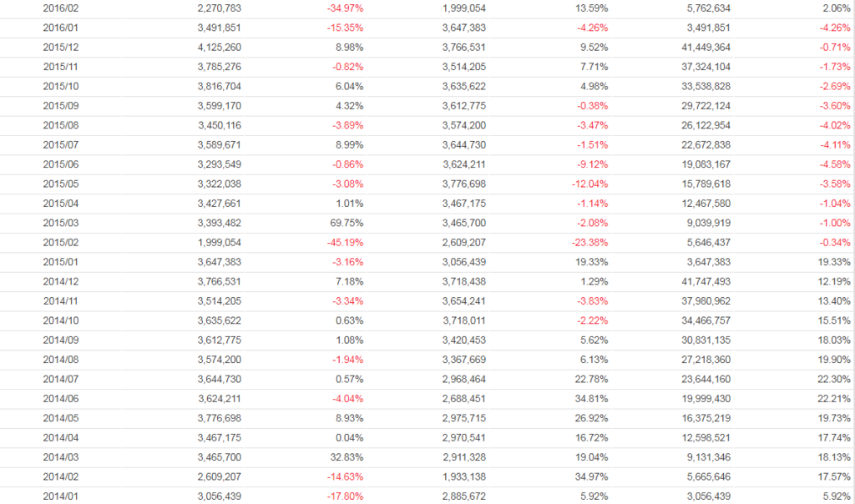Select the 2015/12 row label
Screen dimensions: 855x504
point(61,47)
